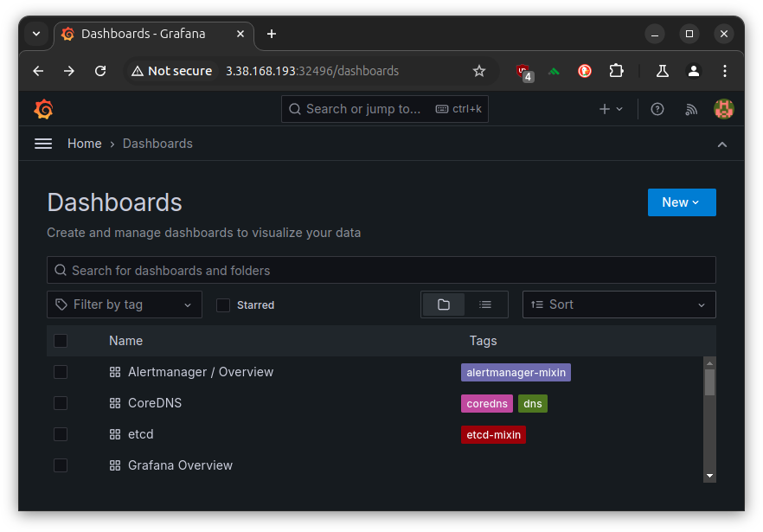This screenshot has width=763, height=532.
Task: Click the green extension icon in the toolbar
Action: click(554, 72)
